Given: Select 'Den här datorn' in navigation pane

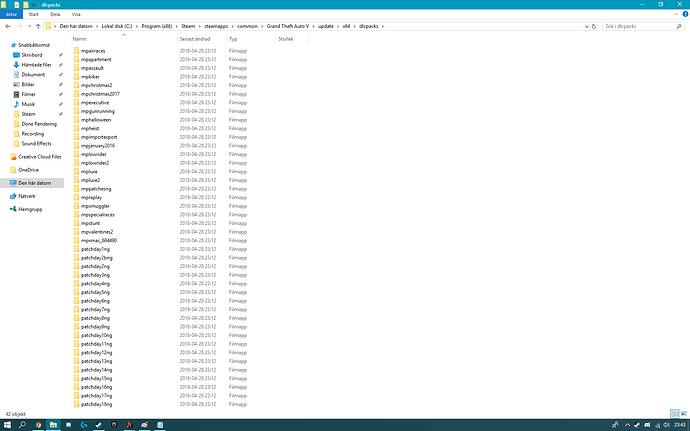Looking at the screenshot, I should click(34, 183).
